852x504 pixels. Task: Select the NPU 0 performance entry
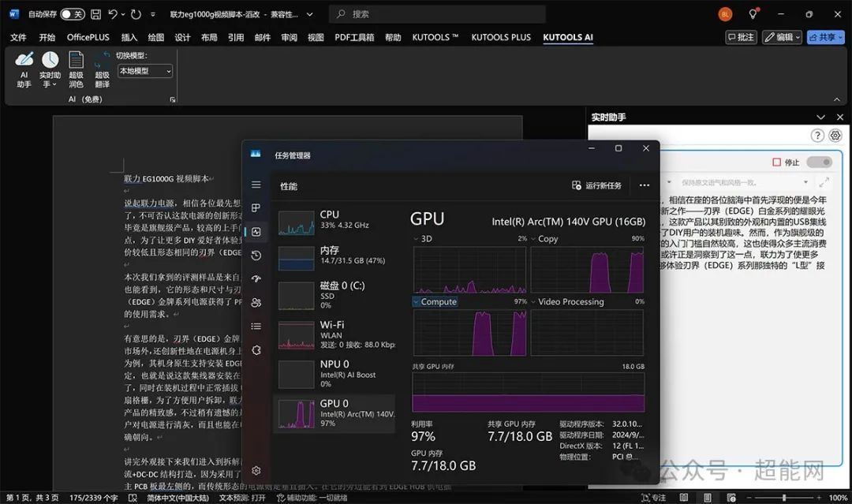click(x=334, y=374)
